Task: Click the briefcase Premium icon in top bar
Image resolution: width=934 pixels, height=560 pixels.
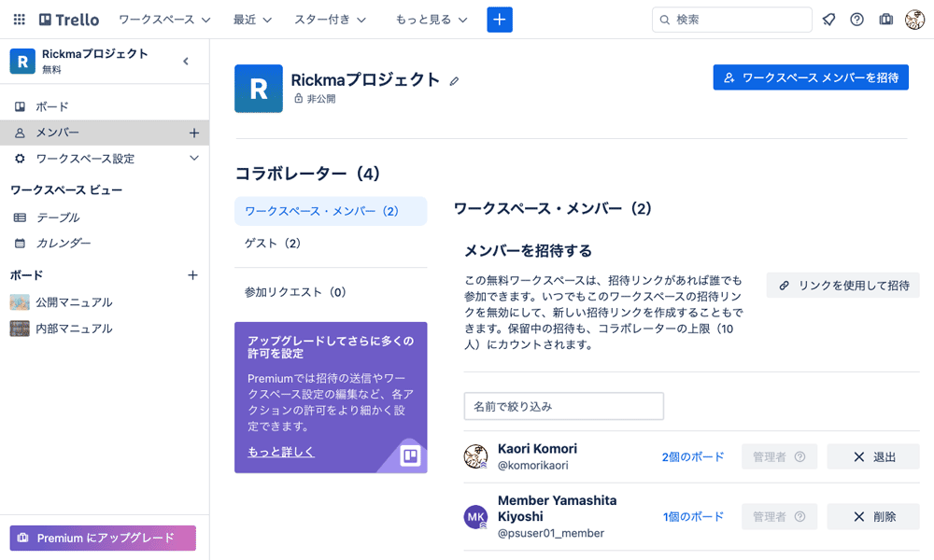Action: [x=885, y=20]
